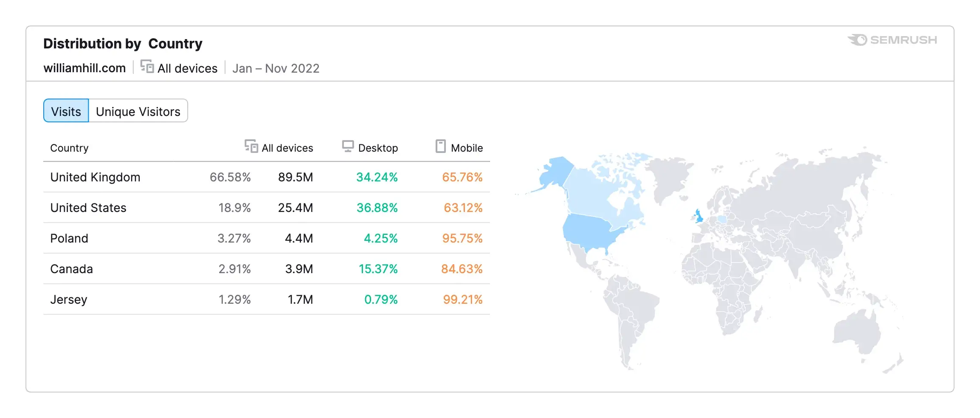Screen dimensions: 980x418
Task: Click the Desktop column header label
Action: point(378,148)
